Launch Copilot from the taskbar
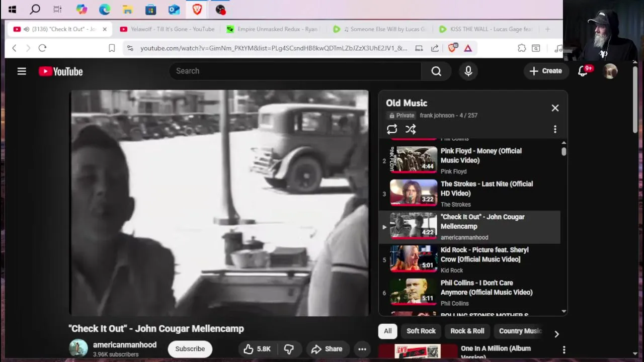 82,9
